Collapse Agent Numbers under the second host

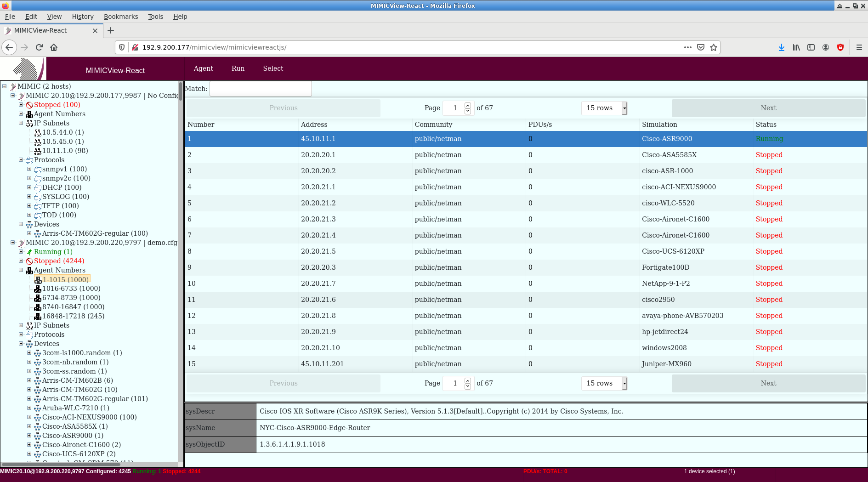point(21,270)
